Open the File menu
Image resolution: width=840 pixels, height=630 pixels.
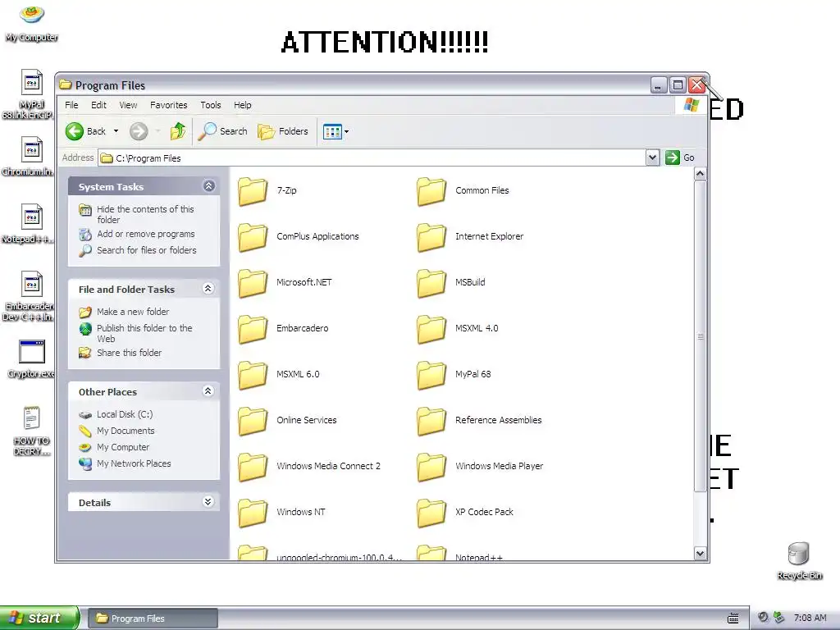pyautogui.click(x=71, y=105)
